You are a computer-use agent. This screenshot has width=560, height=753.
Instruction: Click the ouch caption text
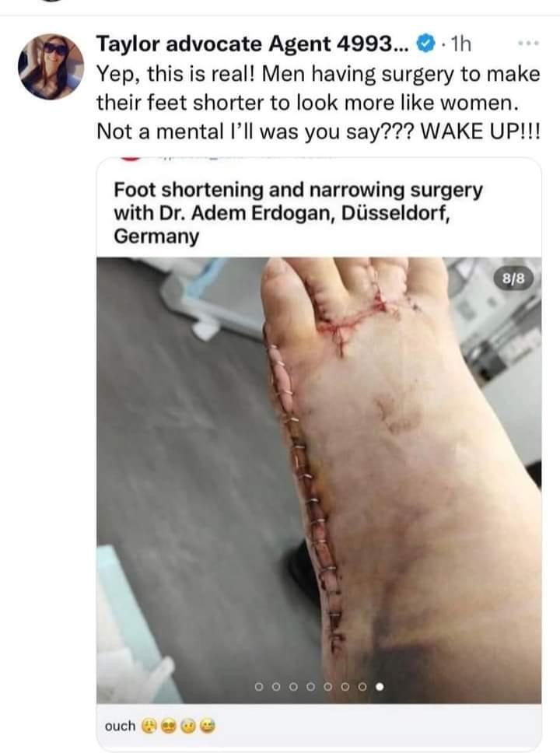coord(120,726)
